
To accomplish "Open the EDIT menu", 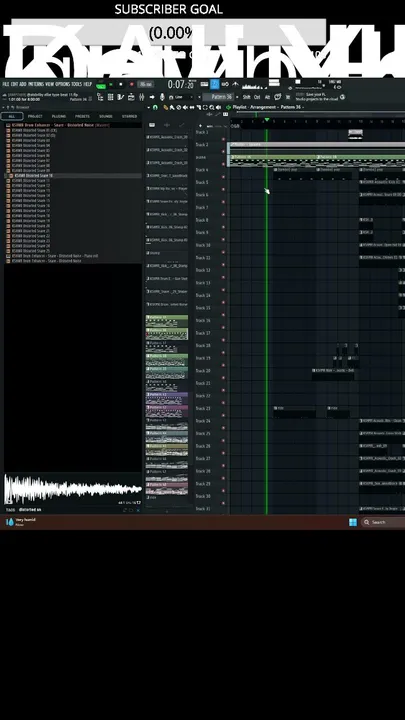I will pos(14,84).
